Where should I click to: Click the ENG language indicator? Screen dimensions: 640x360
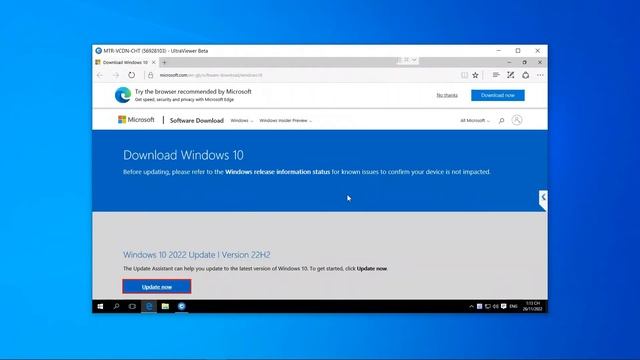513,306
